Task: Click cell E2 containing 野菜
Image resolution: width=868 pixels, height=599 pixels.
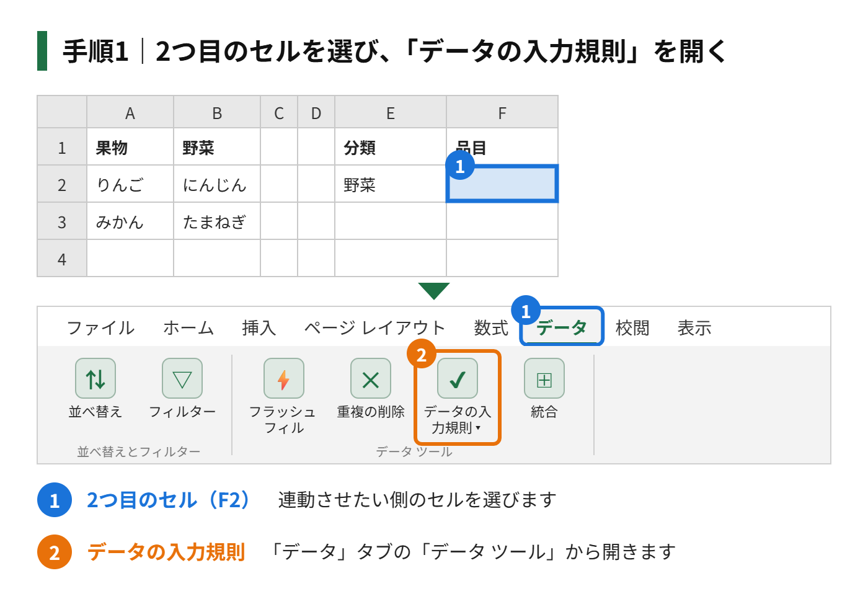Action: pyautogui.click(x=391, y=184)
